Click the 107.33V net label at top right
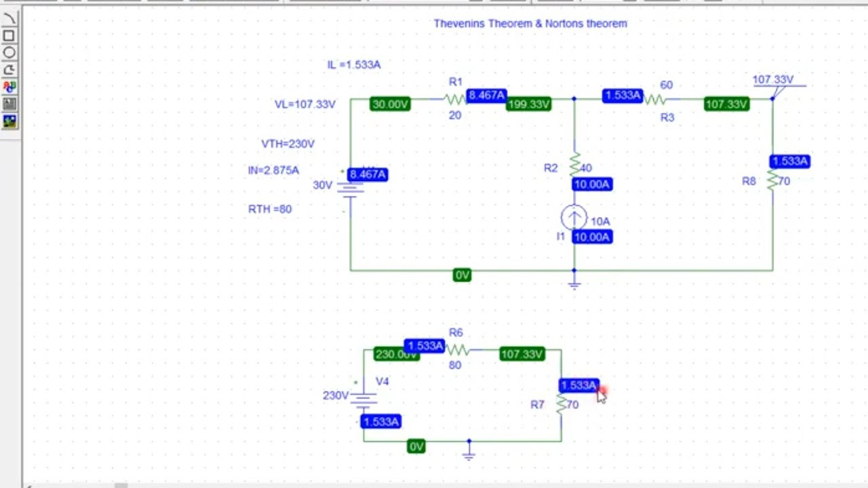 (x=772, y=79)
